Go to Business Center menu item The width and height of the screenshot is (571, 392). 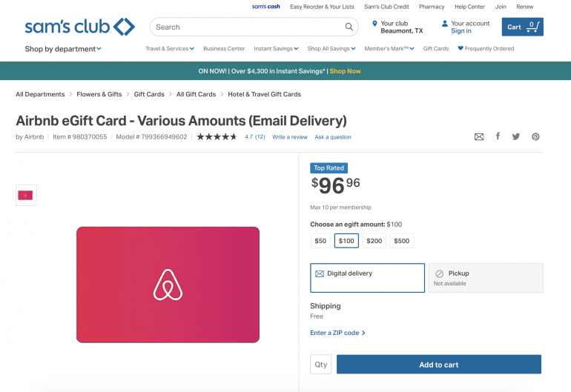pyautogui.click(x=224, y=49)
